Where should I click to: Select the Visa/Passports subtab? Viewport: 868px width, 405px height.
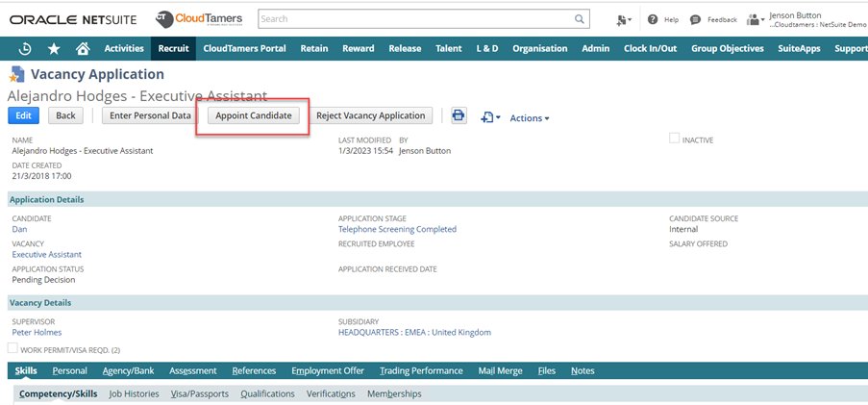pyautogui.click(x=200, y=393)
